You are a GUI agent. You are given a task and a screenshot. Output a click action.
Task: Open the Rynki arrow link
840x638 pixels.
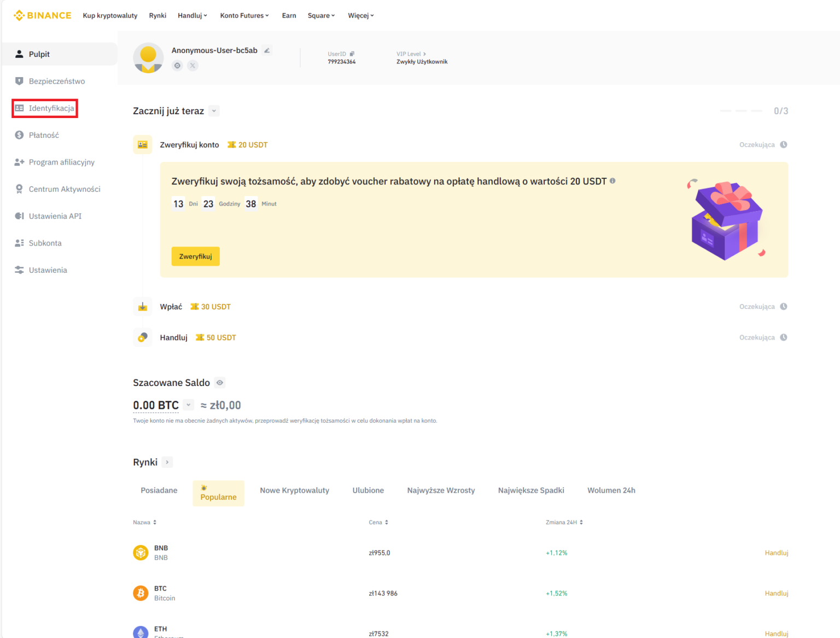coord(167,463)
